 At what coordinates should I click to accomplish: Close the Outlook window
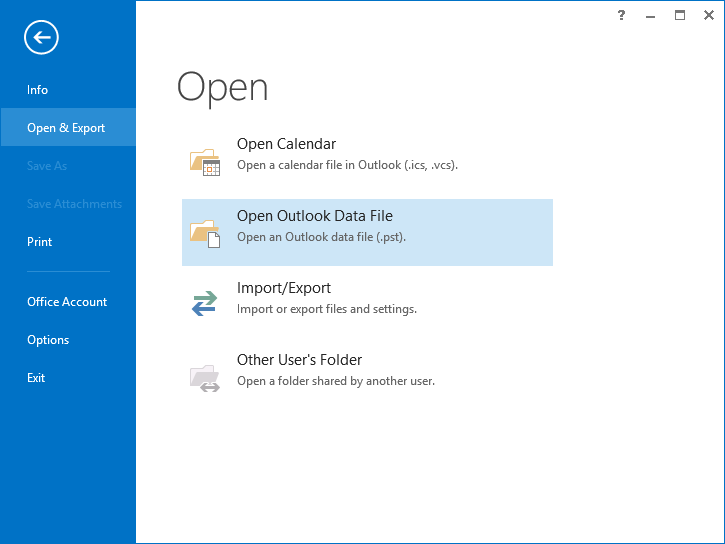click(x=709, y=15)
